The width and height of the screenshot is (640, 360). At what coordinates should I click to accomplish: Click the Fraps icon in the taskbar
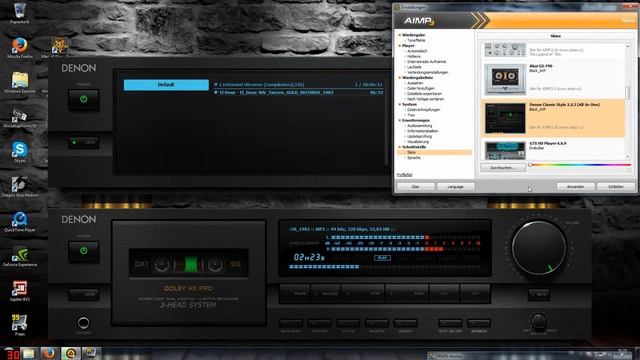(x=90, y=353)
